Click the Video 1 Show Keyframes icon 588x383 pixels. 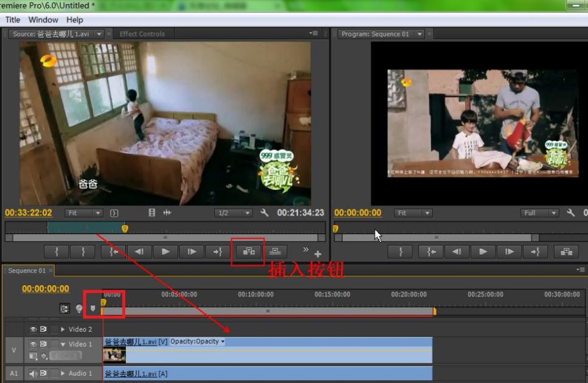tap(44, 356)
